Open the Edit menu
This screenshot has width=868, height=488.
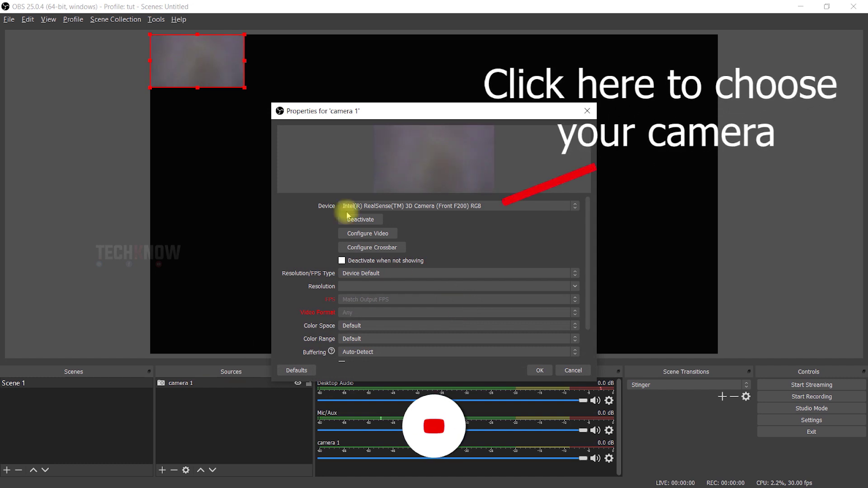coord(28,20)
